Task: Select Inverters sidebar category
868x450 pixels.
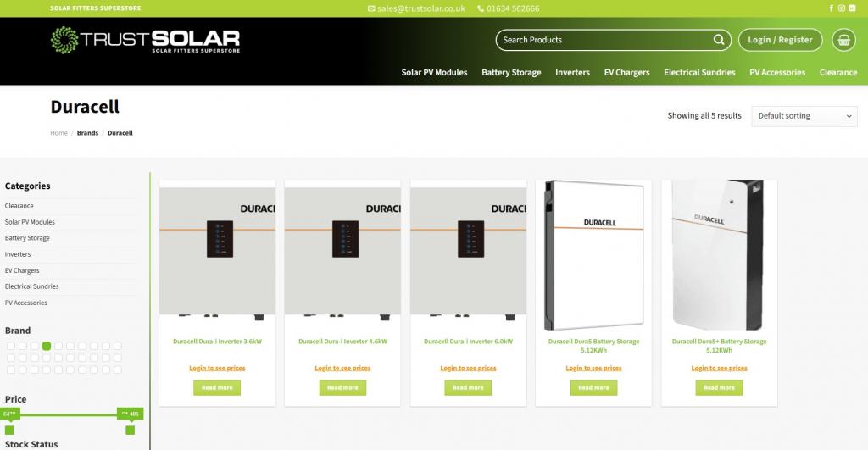Action: click(18, 254)
